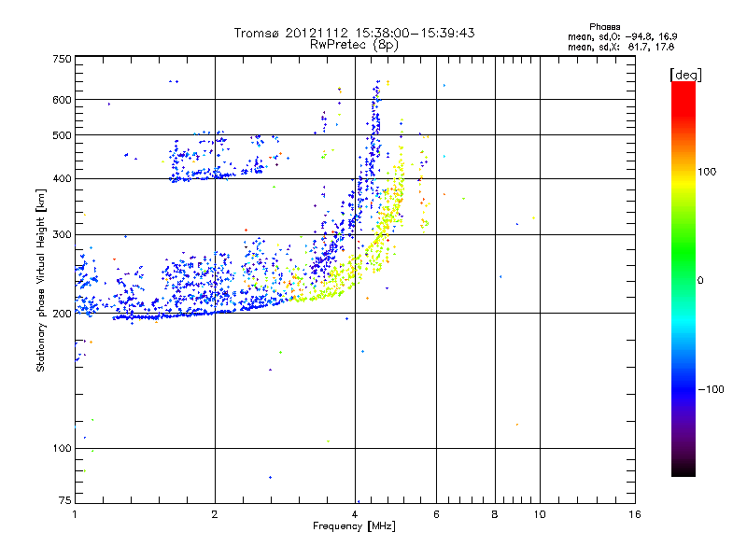This screenshot has width=747, height=560.
Task: Select the 'mean, sd,O: -94.8, 16.9' line
Action: coord(622,36)
